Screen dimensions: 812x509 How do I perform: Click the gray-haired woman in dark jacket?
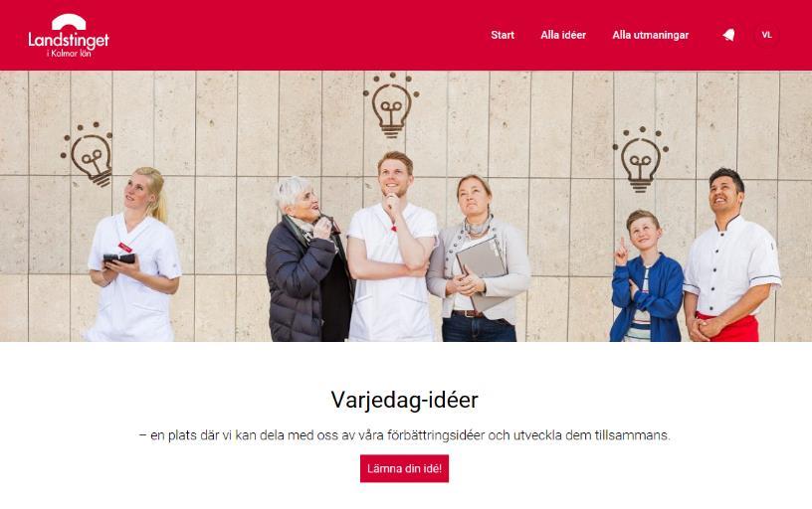point(306,259)
